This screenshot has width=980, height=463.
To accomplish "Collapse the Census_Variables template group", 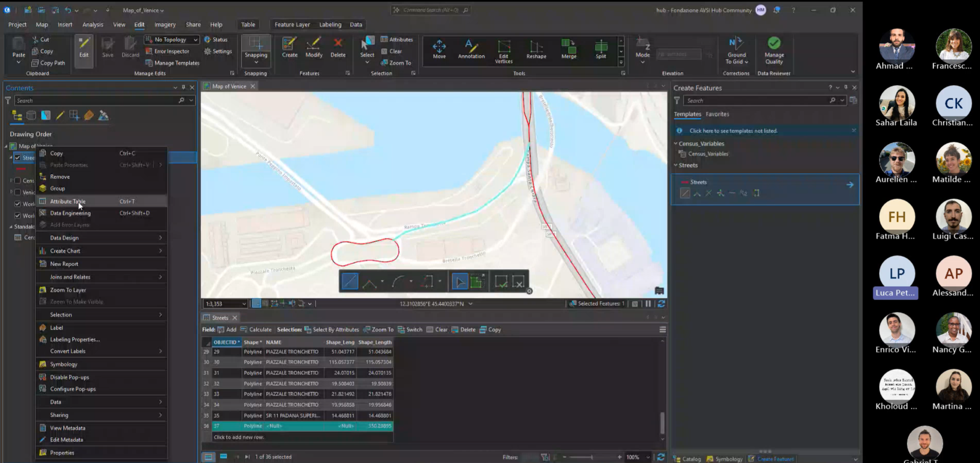I will coord(675,144).
